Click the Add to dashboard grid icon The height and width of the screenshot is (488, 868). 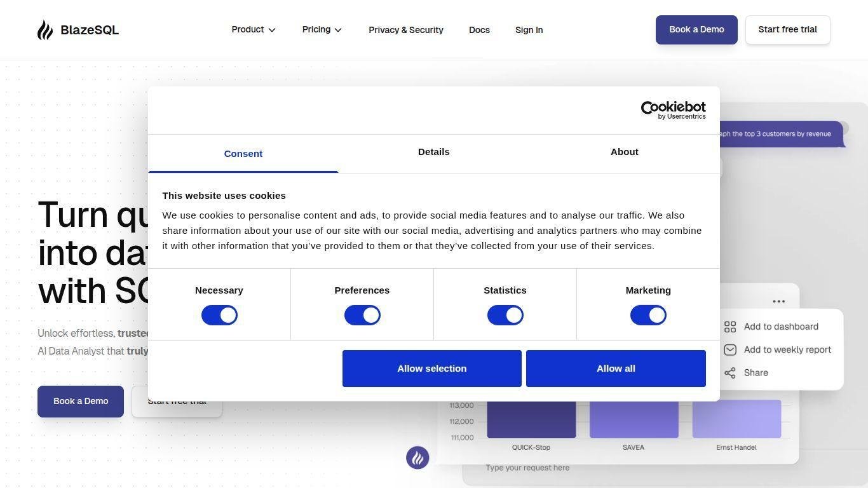pyautogui.click(x=730, y=327)
